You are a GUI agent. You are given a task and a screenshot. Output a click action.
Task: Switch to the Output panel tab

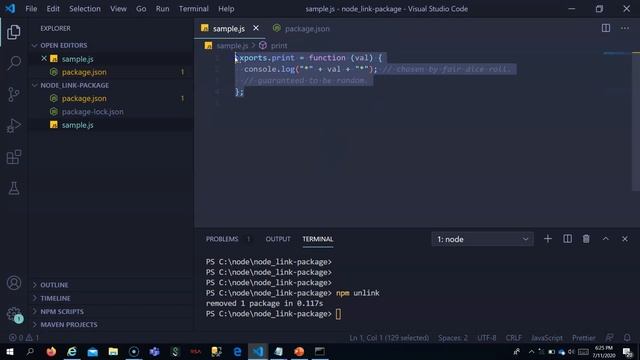(278, 239)
